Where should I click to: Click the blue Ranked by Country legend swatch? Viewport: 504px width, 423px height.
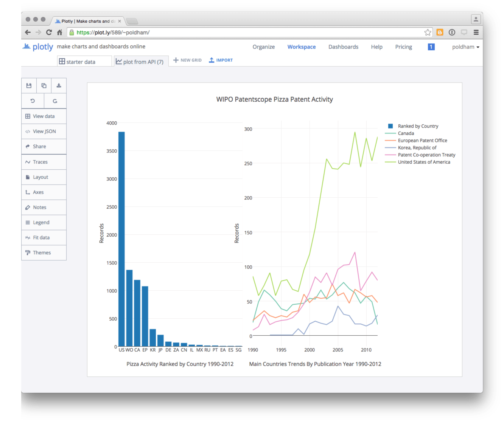[390, 126]
